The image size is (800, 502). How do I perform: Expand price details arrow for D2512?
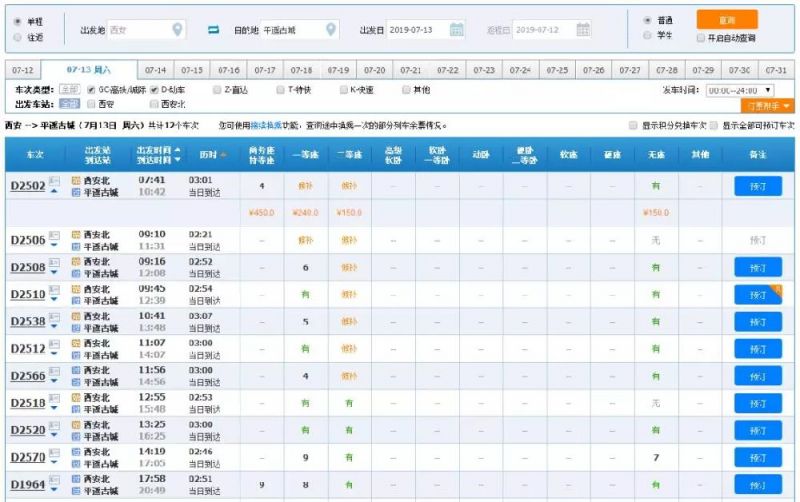tap(54, 354)
